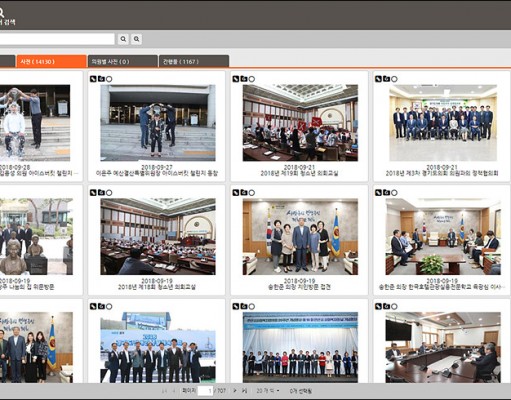Screen dimensions: 511x400
Task: Click caption 이은주 예산결산특별위원장 아이스버킷 챌린지 동참
Action: (x=157, y=173)
